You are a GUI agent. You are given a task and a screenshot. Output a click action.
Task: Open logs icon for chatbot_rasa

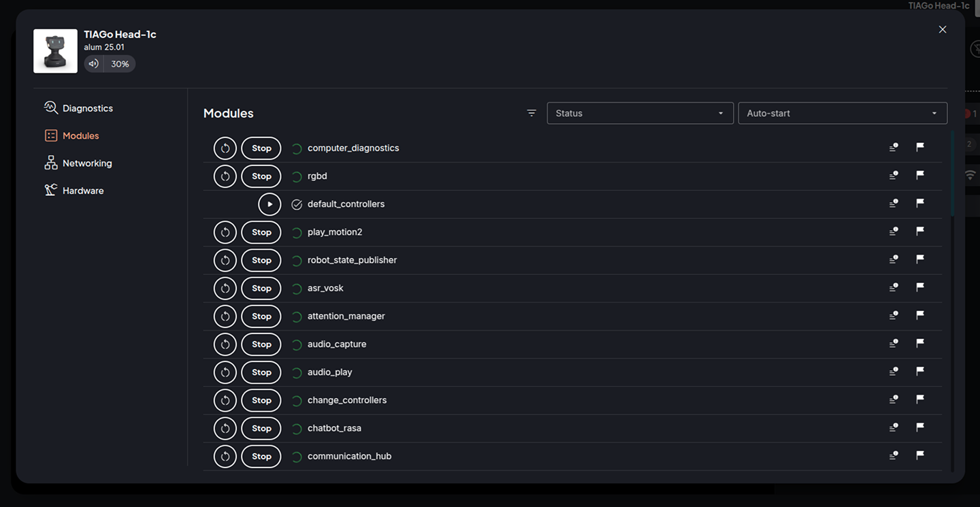click(894, 427)
